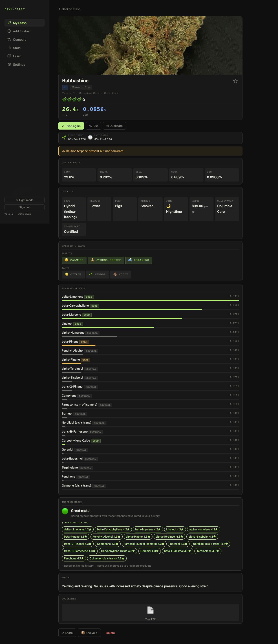Click the Bubbashine bud photo
Viewport: 278px width, 644px height.
pos(150,45)
